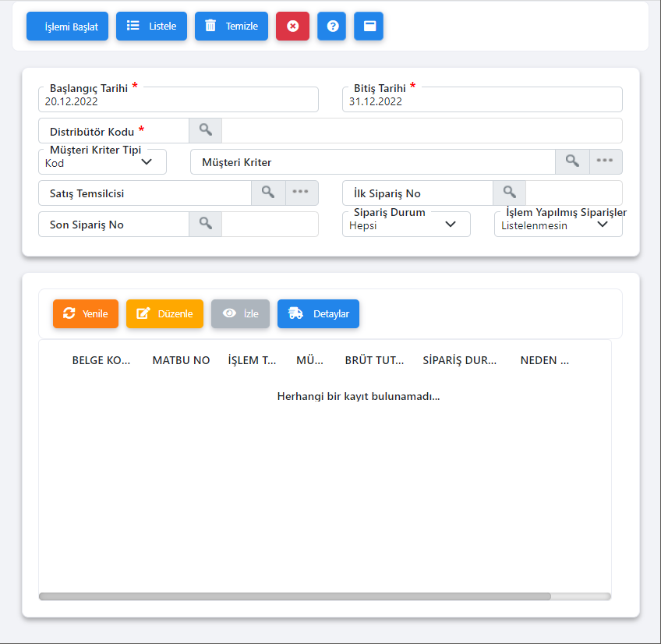
Task: Sort by NEDEN ... column header
Action: click(545, 360)
